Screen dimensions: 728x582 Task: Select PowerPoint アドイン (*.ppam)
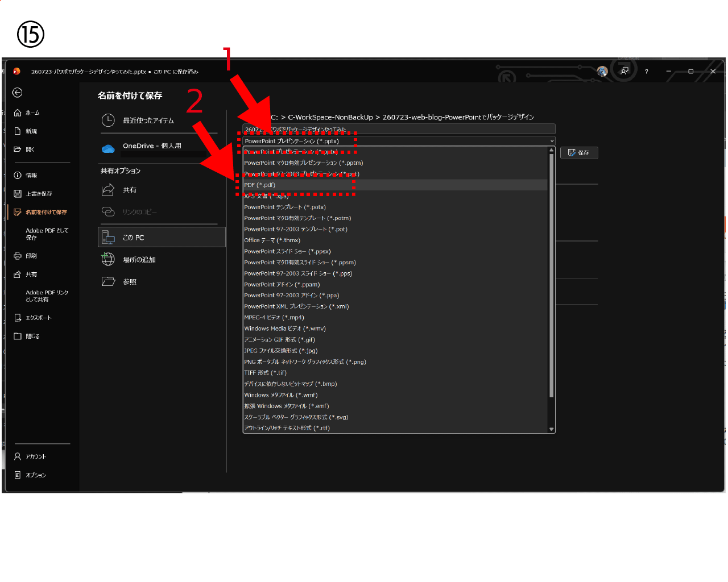click(395, 285)
